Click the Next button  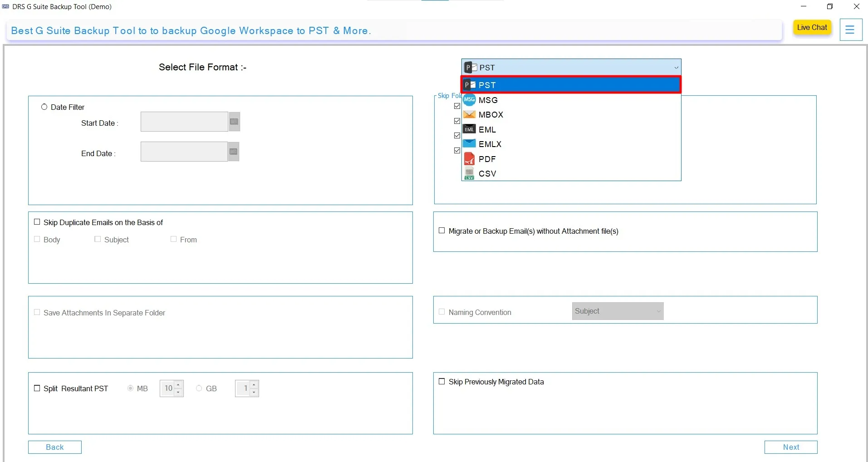(x=791, y=447)
